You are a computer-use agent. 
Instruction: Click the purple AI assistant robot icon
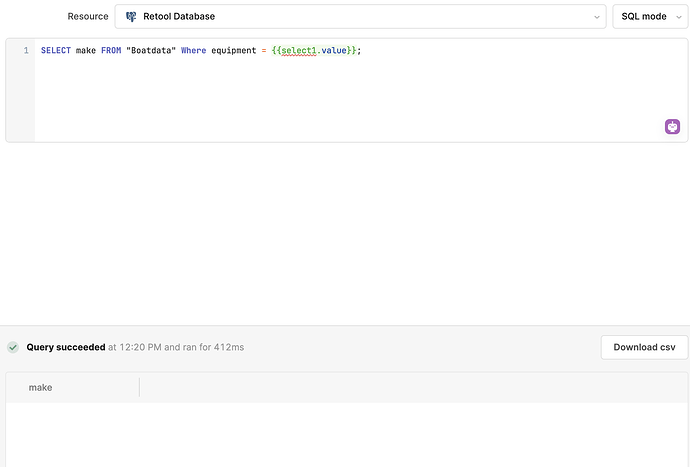[x=672, y=127]
